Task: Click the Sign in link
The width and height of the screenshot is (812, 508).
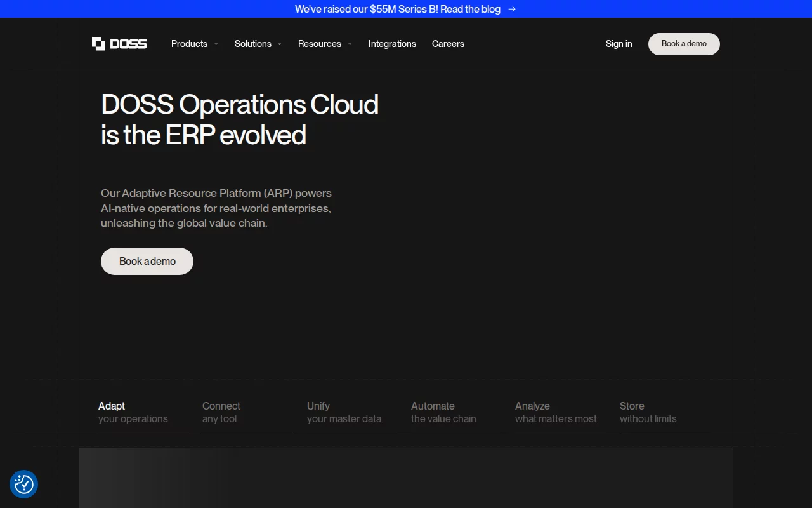Action: point(619,44)
